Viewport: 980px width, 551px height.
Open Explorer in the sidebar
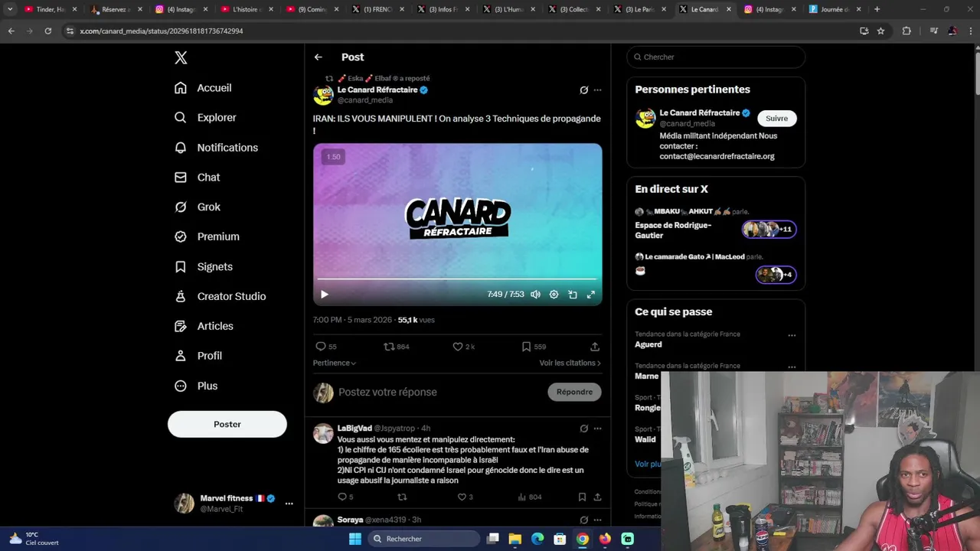205,118
